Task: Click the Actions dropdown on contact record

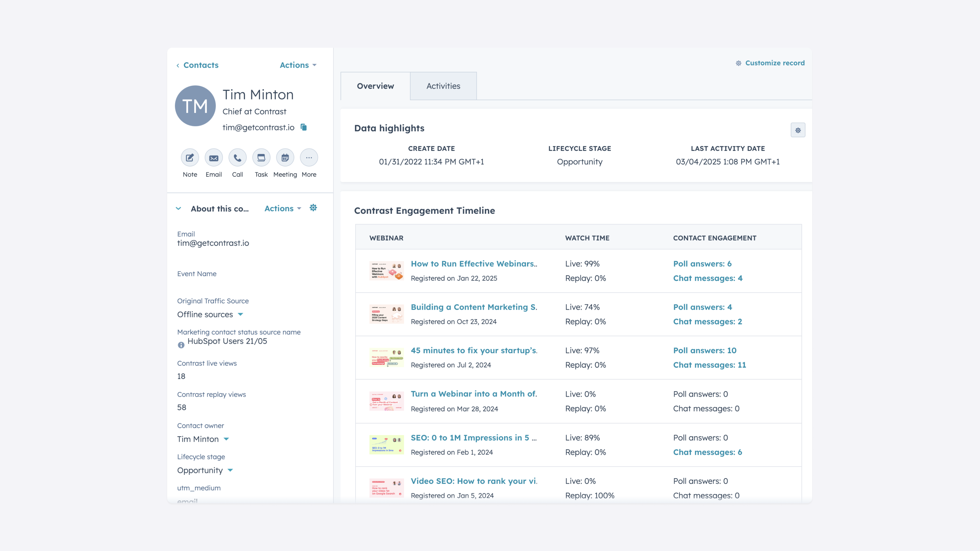Action: click(x=297, y=65)
